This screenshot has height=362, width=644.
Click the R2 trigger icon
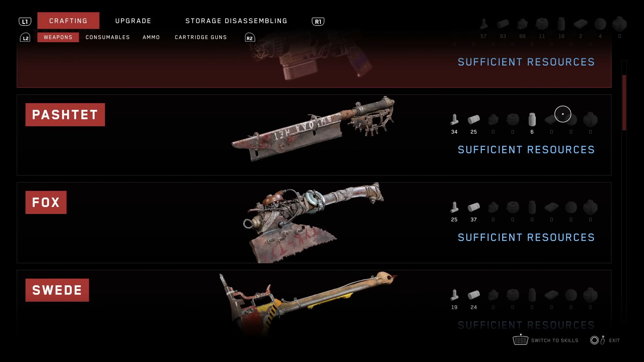point(250,38)
